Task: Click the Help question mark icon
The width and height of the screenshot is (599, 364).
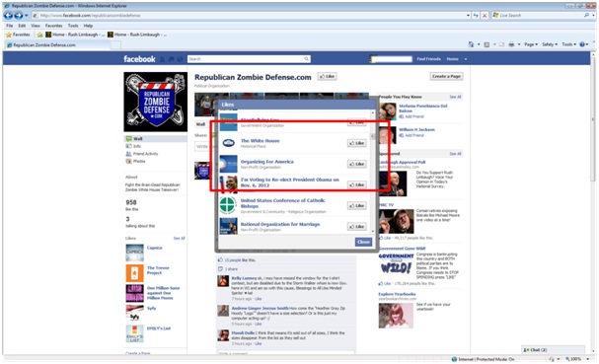Action: click(582, 44)
